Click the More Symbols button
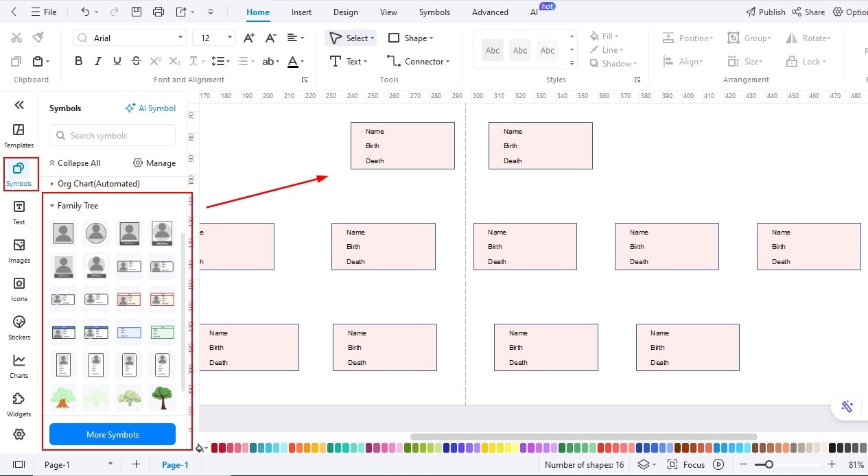This screenshot has width=868, height=476. click(x=113, y=434)
